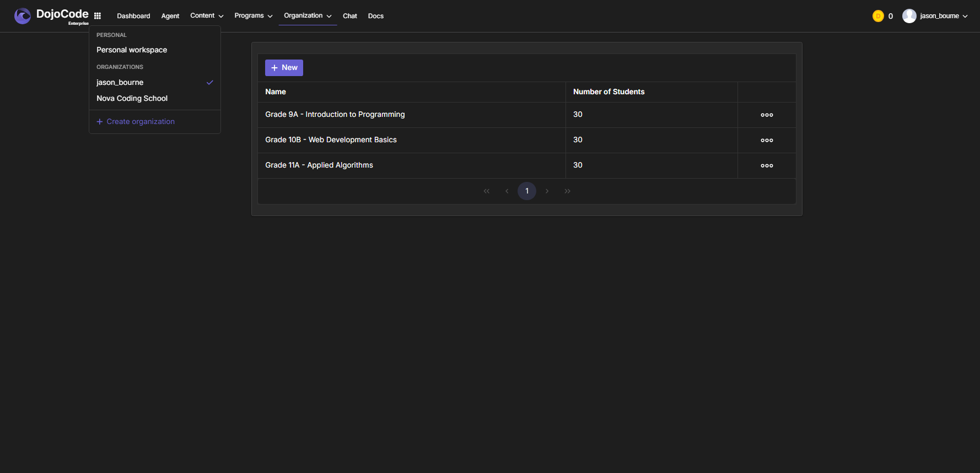Click the New button
This screenshot has height=473, width=980.
pos(284,68)
